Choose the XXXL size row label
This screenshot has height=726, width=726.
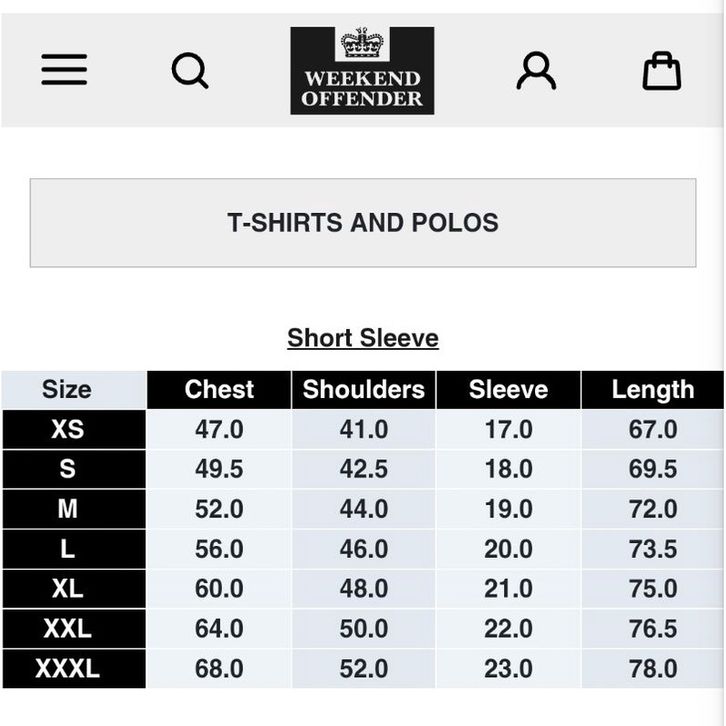[67, 669]
